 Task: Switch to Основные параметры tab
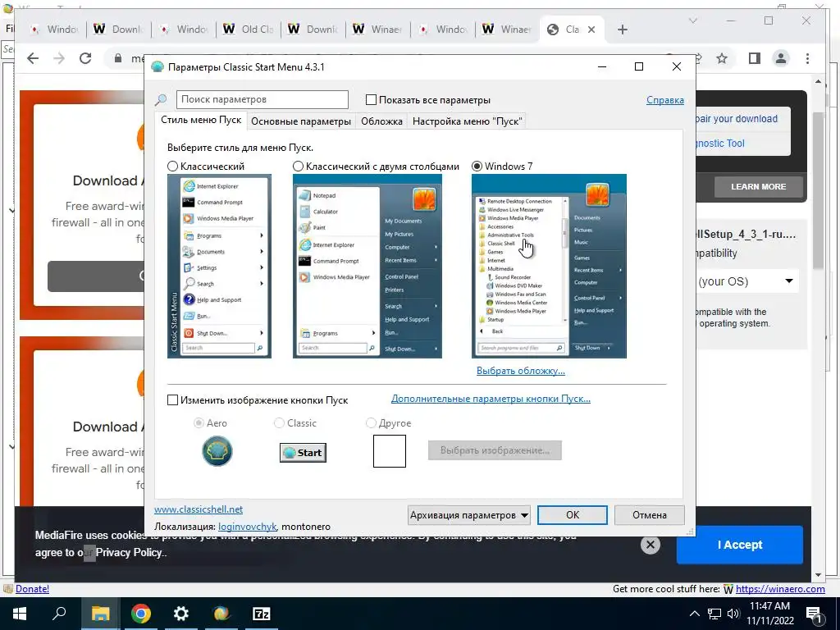point(301,121)
